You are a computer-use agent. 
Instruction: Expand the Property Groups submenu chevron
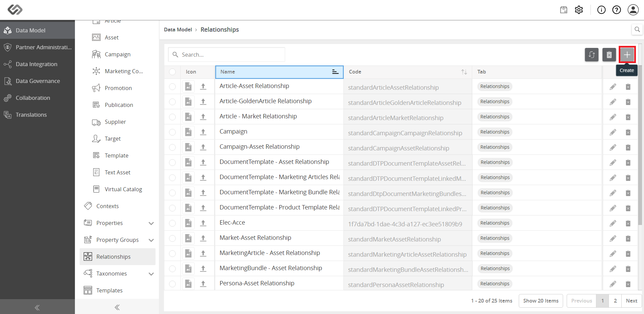[x=151, y=240]
